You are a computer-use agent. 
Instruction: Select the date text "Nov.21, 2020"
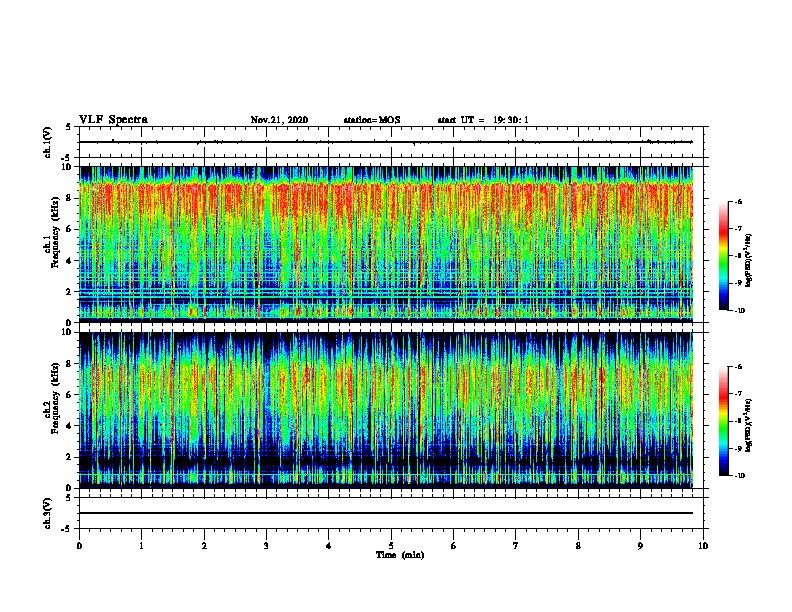(x=279, y=120)
